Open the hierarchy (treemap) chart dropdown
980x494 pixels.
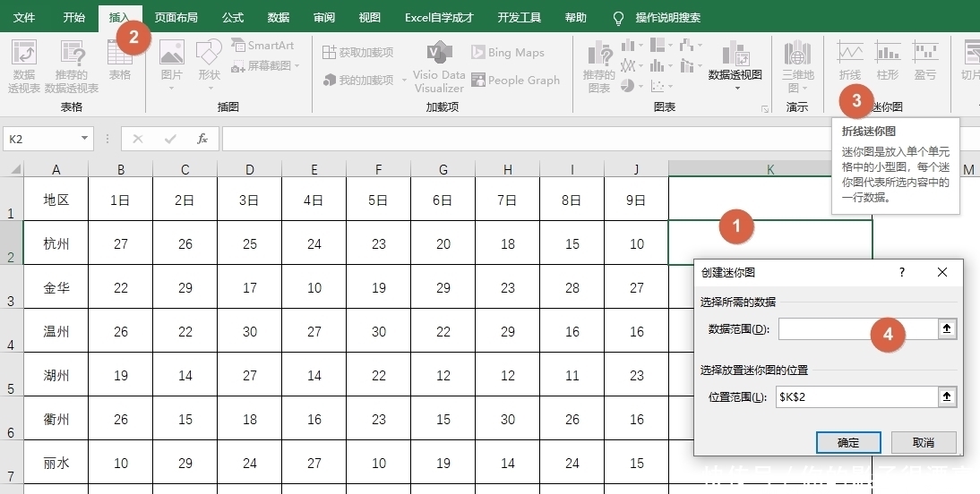[661, 45]
